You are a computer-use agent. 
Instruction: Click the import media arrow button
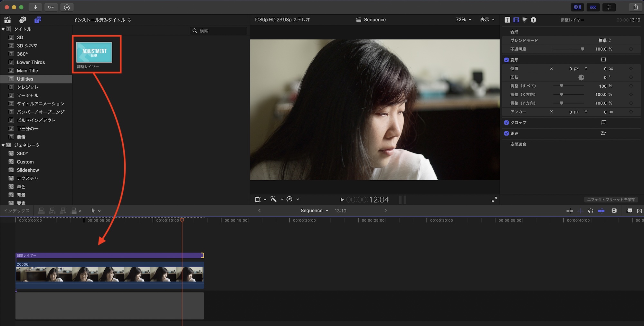35,7
